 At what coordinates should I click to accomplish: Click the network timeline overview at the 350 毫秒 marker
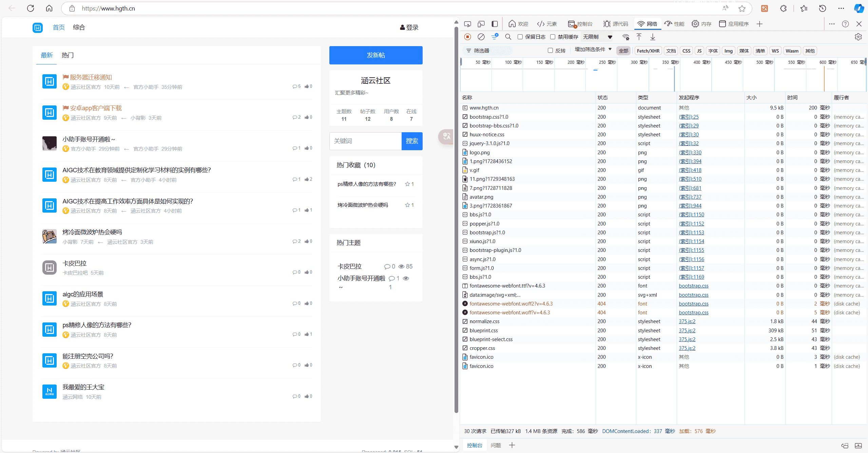click(x=670, y=62)
